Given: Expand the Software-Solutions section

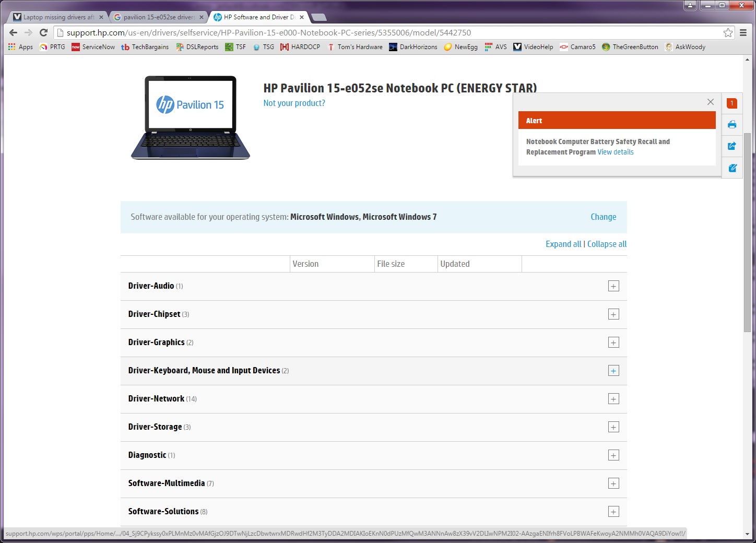Looking at the screenshot, I should pyautogui.click(x=613, y=512).
